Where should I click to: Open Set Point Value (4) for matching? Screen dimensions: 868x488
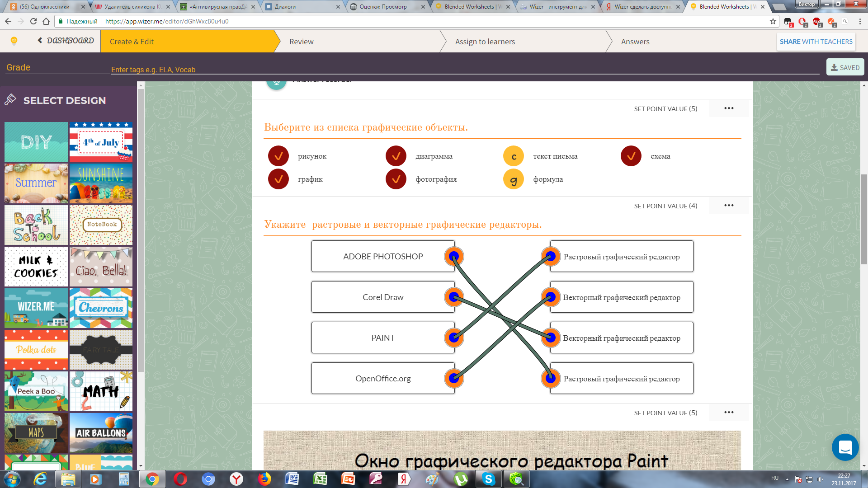click(x=665, y=206)
